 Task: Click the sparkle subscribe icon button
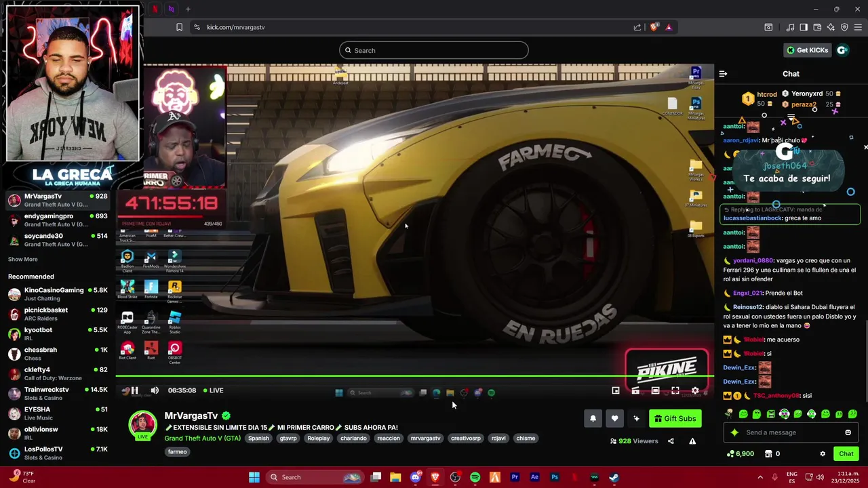coord(636,418)
